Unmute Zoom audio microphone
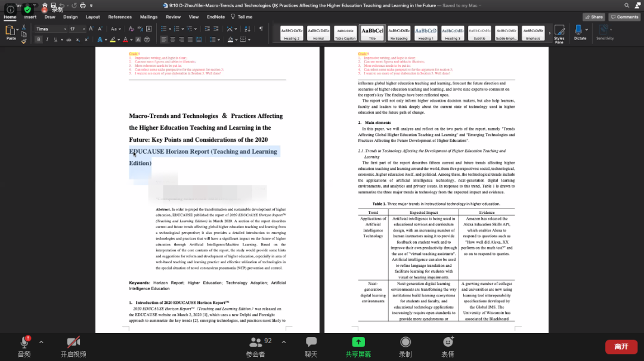This screenshot has height=361, width=644. click(x=24, y=347)
